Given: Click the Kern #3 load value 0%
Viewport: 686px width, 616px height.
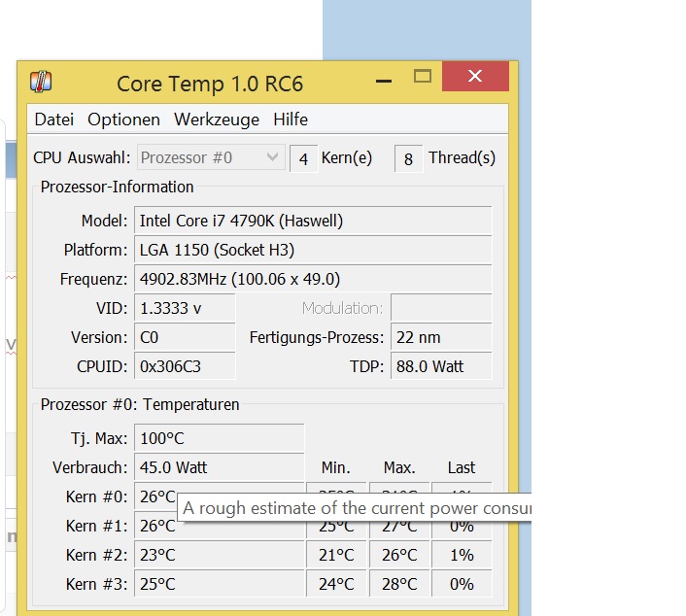Looking at the screenshot, I should (462, 584).
